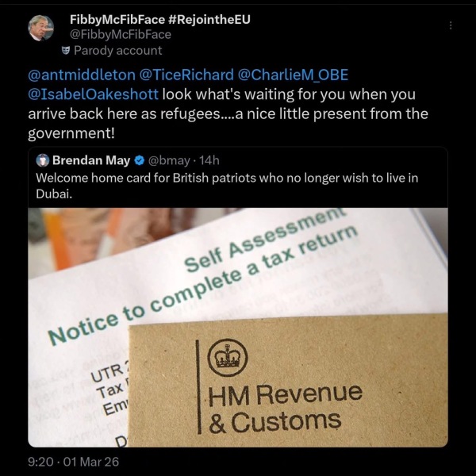Screen dimensions: 476x476
Task: Select the @CharlieM_OBE mention link
Action: [294, 75]
